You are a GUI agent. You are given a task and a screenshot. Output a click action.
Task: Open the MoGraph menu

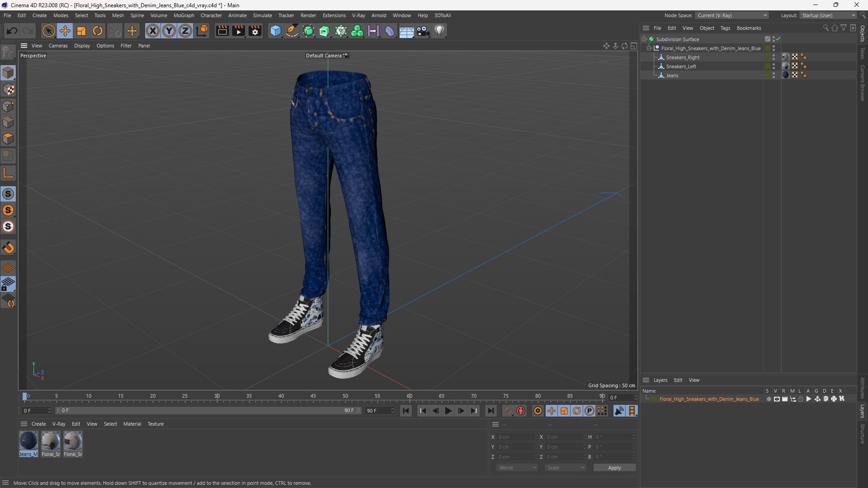184,15
